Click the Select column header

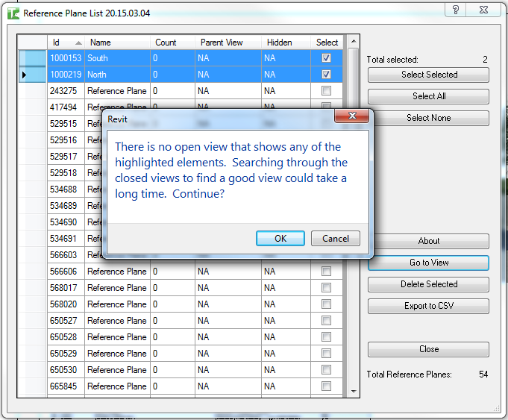pos(327,43)
